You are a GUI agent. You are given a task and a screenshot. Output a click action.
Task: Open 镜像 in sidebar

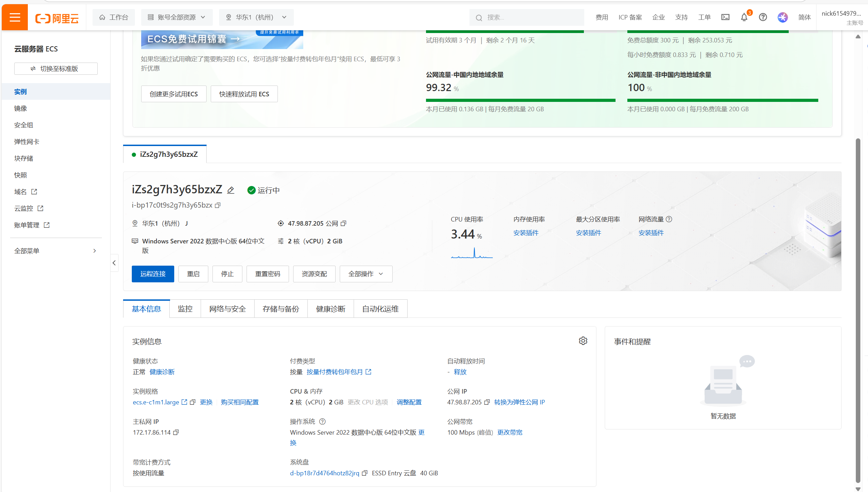56,108
